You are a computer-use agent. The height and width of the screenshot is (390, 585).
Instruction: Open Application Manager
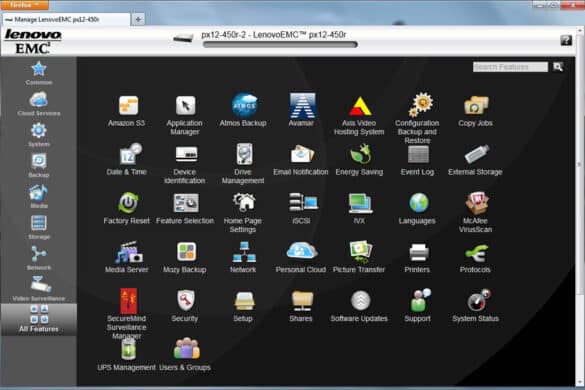coord(185,115)
